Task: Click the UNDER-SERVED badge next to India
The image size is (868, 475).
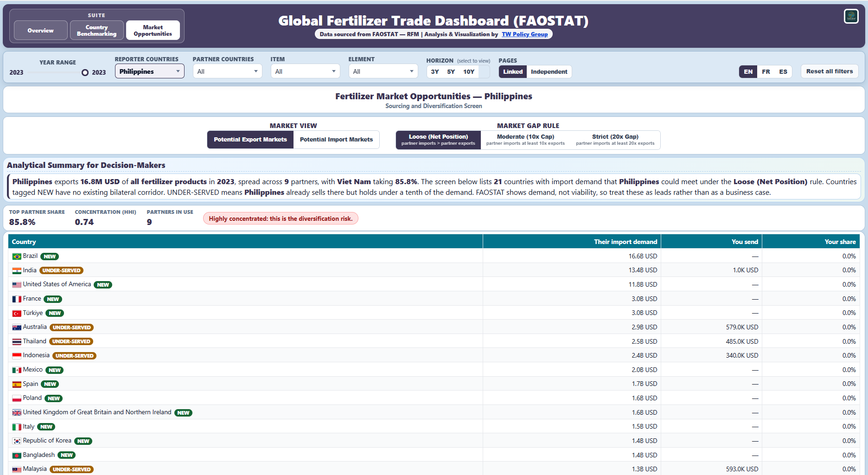Action: coord(62,270)
